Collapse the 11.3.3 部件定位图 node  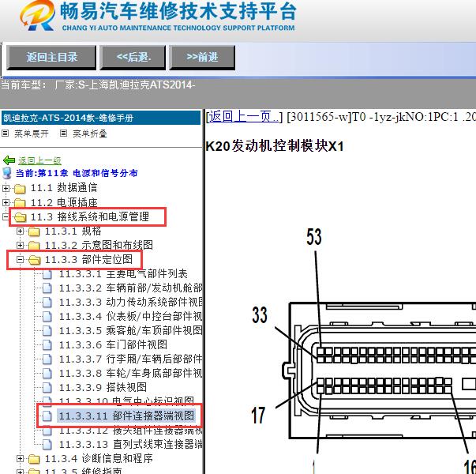pos(20,259)
